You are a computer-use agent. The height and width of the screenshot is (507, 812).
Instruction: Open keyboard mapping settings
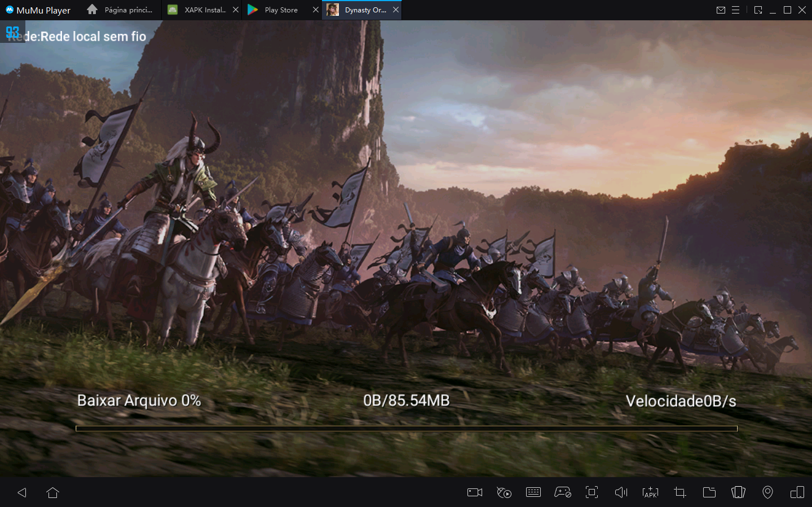coord(533,492)
